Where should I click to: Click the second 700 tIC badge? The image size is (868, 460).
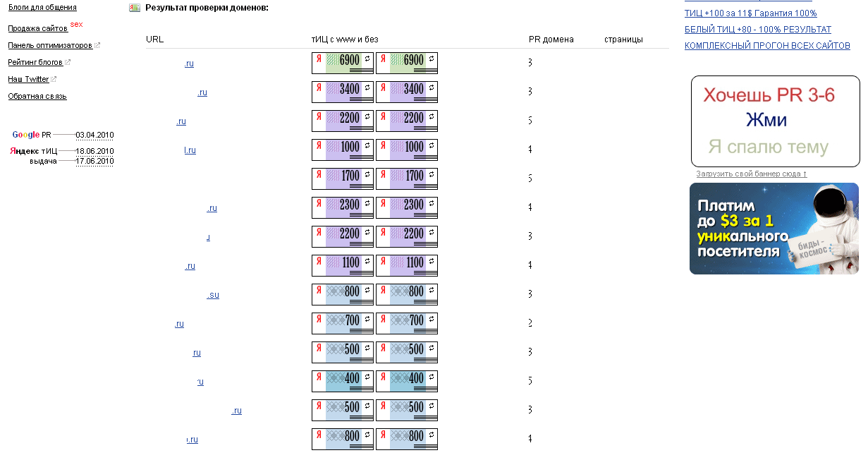(407, 323)
